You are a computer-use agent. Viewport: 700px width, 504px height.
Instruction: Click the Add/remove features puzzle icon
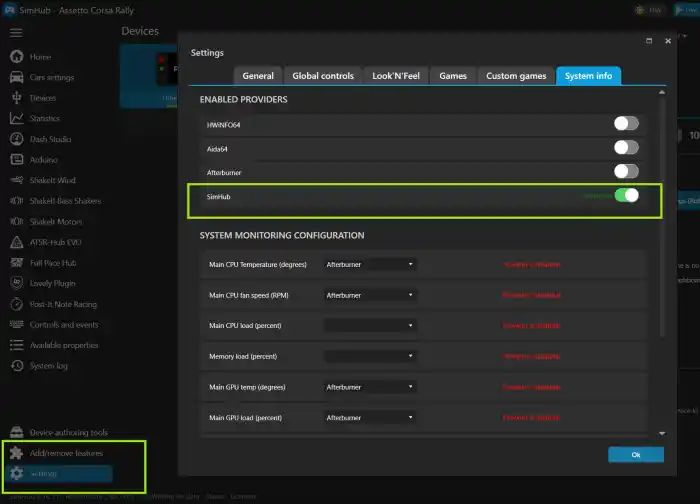pyautogui.click(x=17, y=453)
